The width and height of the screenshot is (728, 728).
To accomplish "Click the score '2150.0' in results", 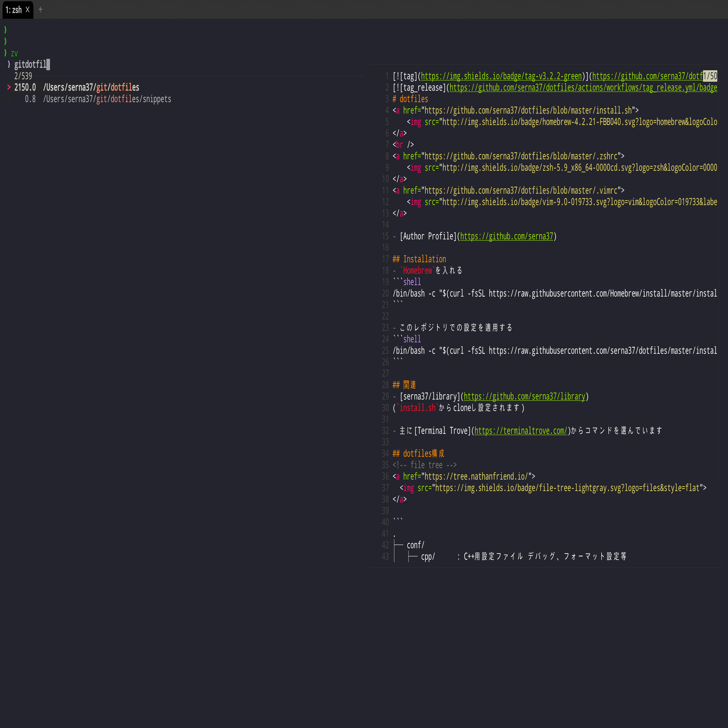I will point(25,87).
